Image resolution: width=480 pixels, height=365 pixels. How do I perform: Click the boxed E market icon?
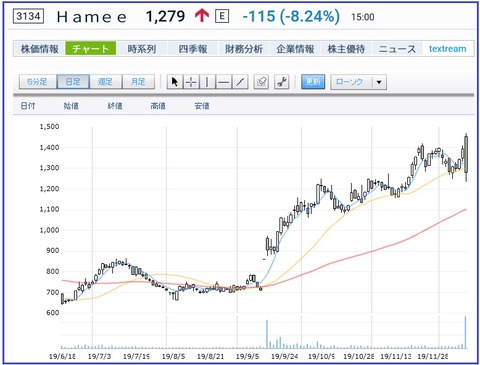pyautogui.click(x=222, y=16)
